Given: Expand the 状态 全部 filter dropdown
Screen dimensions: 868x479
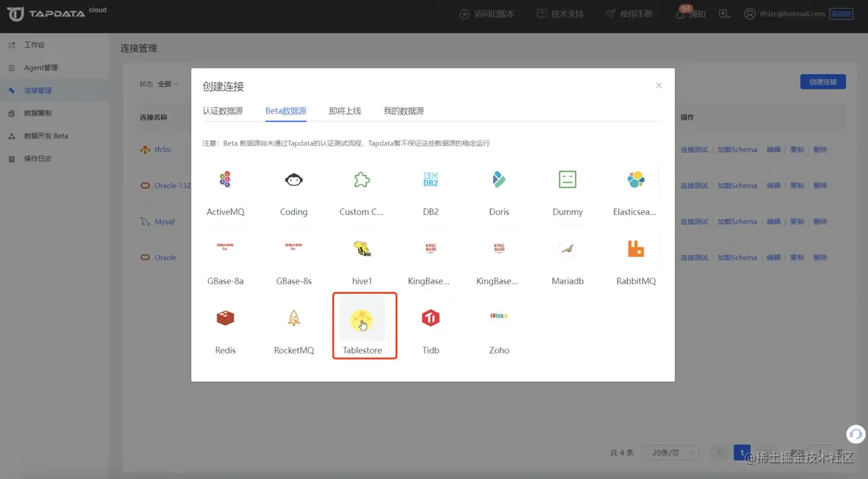Looking at the screenshot, I should point(167,84).
